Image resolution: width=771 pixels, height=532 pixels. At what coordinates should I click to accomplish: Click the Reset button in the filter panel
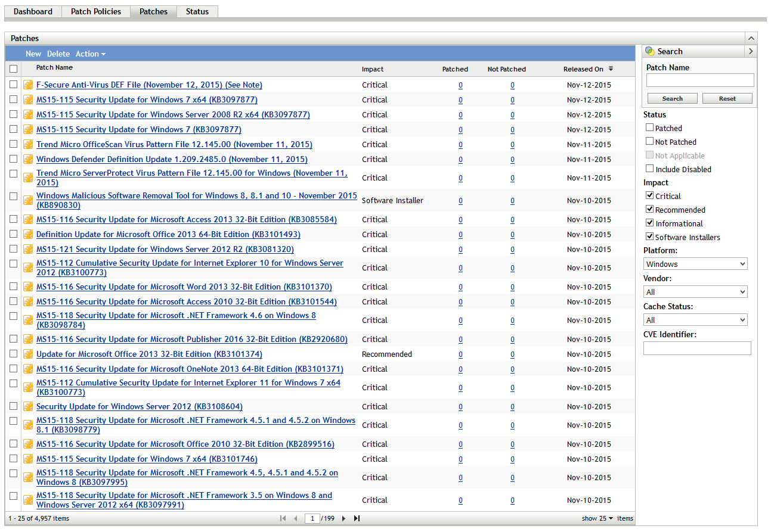tap(727, 98)
